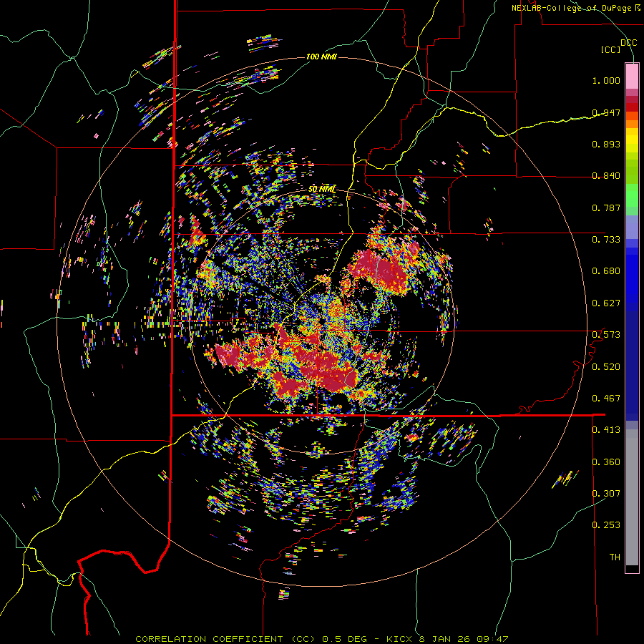Click the 50 NMI range ring label
The width and height of the screenshot is (644, 644).
click(x=321, y=189)
